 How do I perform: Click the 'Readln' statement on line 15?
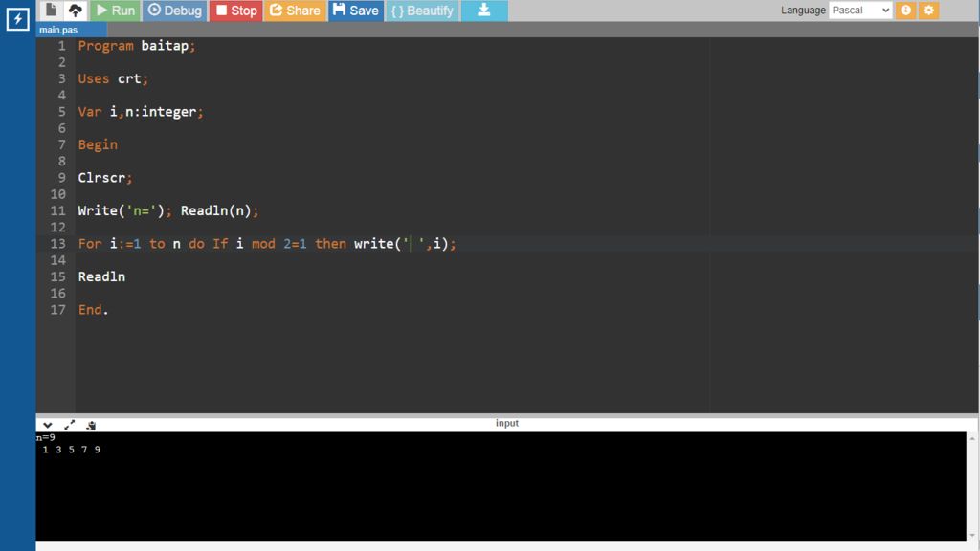pyautogui.click(x=101, y=276)
